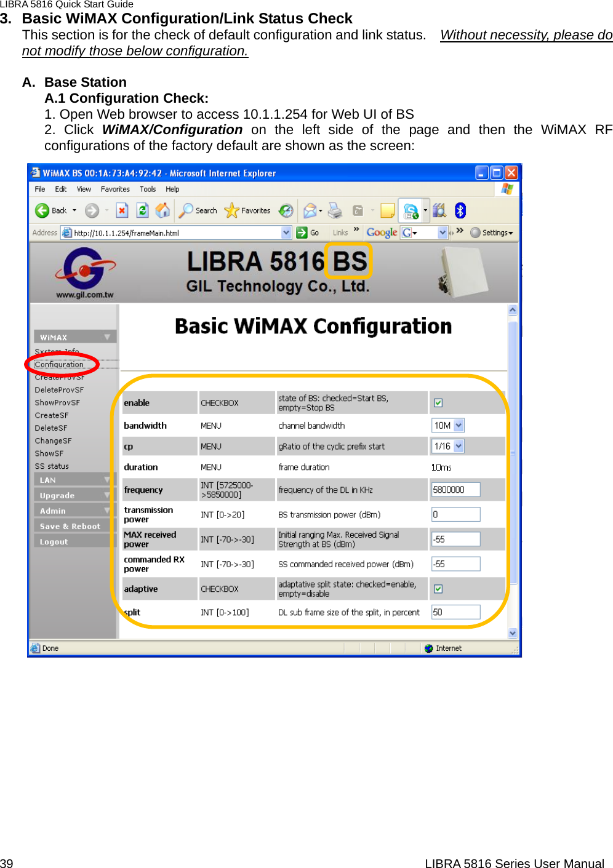Viewport: 613px width, 868px height.
Task: Click the Internet zone status icon
Action: point(429,648)
